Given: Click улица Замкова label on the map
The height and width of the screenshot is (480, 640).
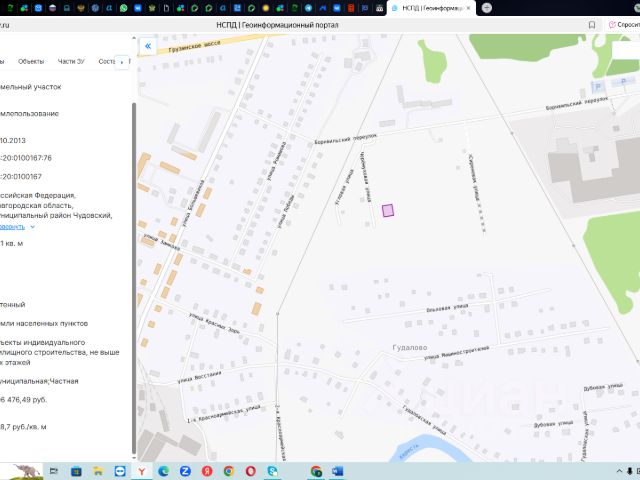Looking at the screenshot, I should 162,242.
